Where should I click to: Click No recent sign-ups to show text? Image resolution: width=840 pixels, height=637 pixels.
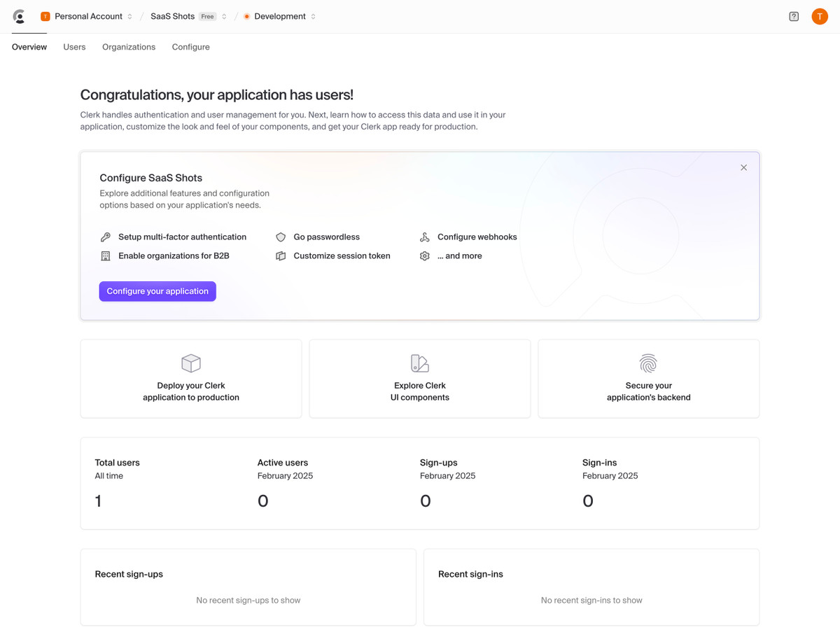[248, 601]
